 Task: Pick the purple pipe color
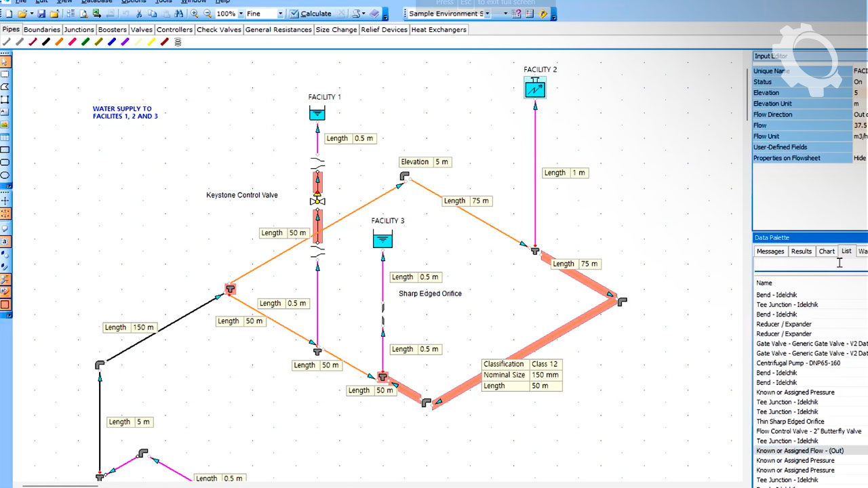pos(125,42)
